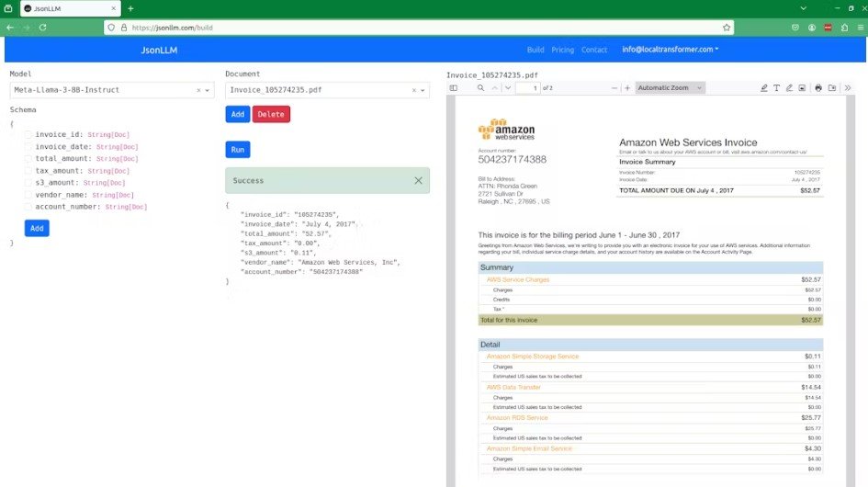Open the Build nav item
This screenshot has height=487, width=868.
[535, 50]
